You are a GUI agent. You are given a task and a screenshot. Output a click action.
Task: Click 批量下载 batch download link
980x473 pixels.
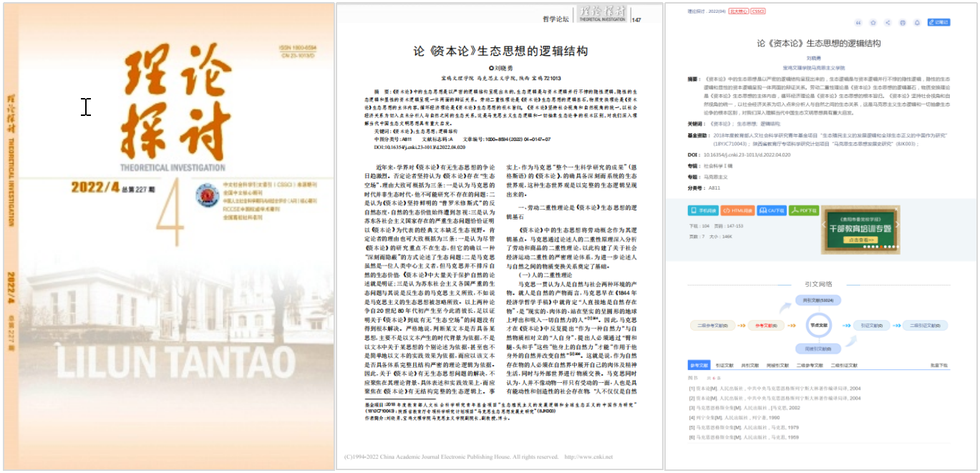tap(938, 365)
